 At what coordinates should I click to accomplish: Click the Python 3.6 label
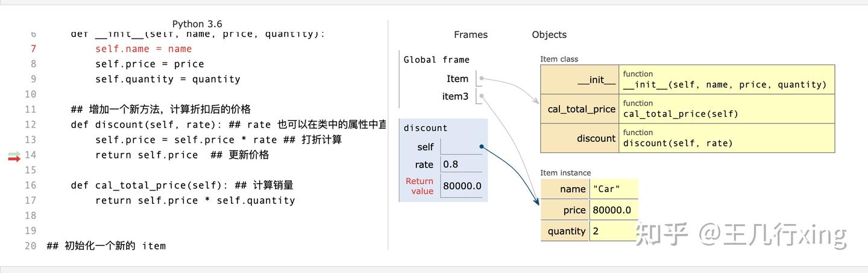(x=197, y=24)
